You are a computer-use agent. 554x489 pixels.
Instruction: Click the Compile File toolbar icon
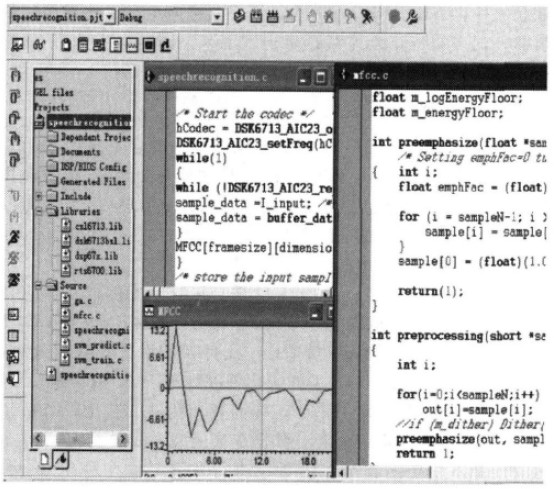(240, 16)
